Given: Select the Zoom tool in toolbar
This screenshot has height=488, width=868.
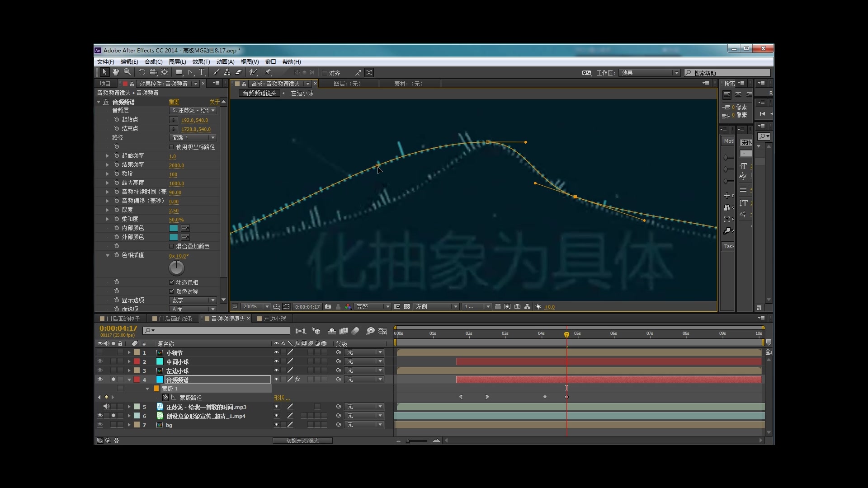Looking at the screenshot, I should point(127,72).
